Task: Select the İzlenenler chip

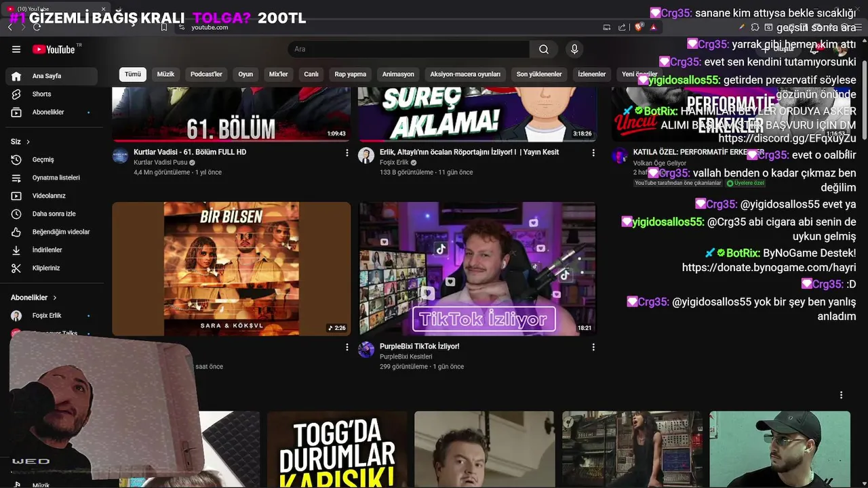Action: click(591, 75)
